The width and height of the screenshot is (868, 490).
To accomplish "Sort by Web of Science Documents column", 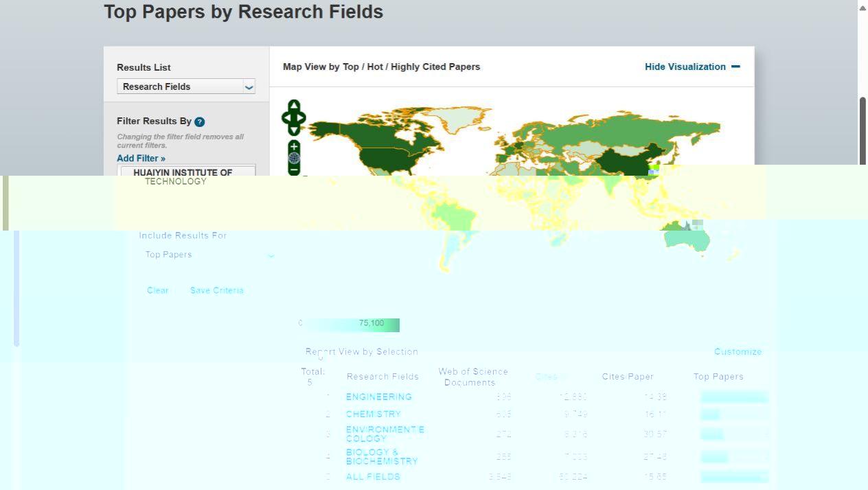I will pos(472,377).
